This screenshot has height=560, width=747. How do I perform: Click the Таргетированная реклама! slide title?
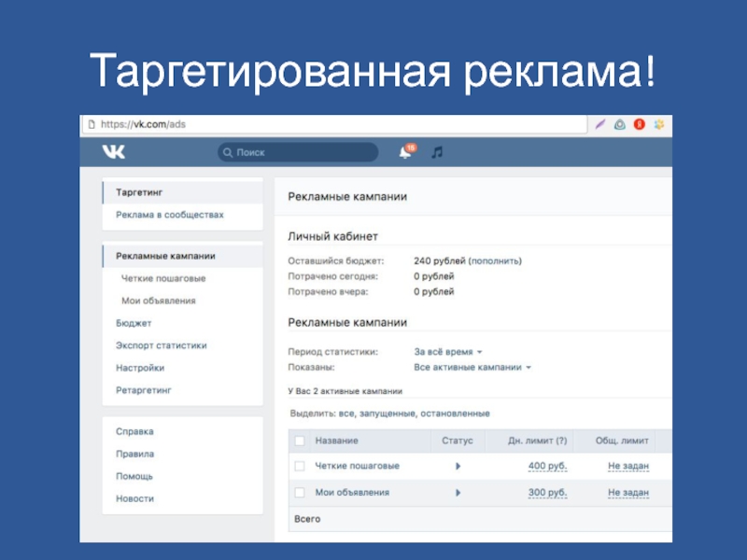pyautogui.click(x=373, y=72)
